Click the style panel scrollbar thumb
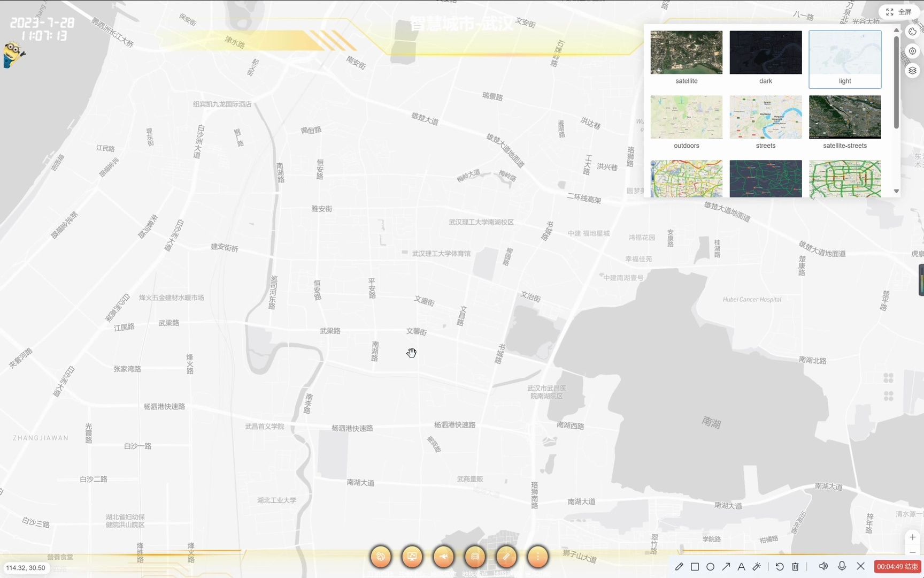924x578 pixels. point(896,82)
